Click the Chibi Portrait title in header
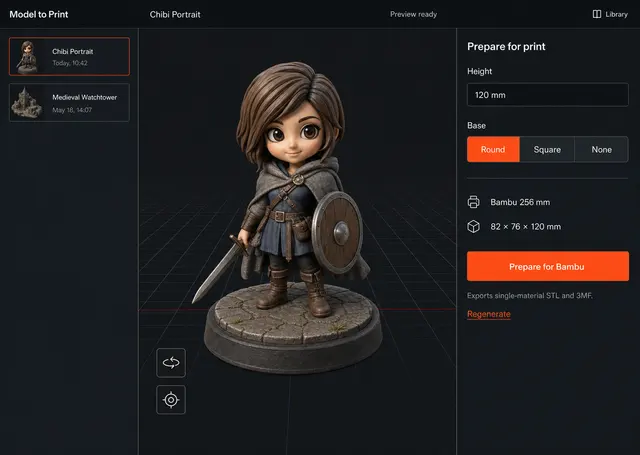Screen dimensions: 640x455 point(175,15)
